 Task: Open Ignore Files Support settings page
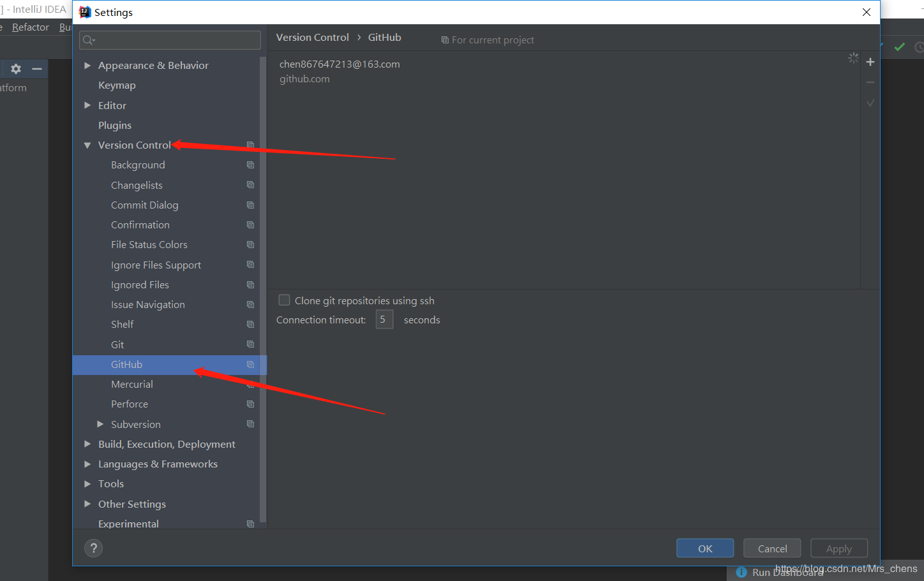[156, 265]
